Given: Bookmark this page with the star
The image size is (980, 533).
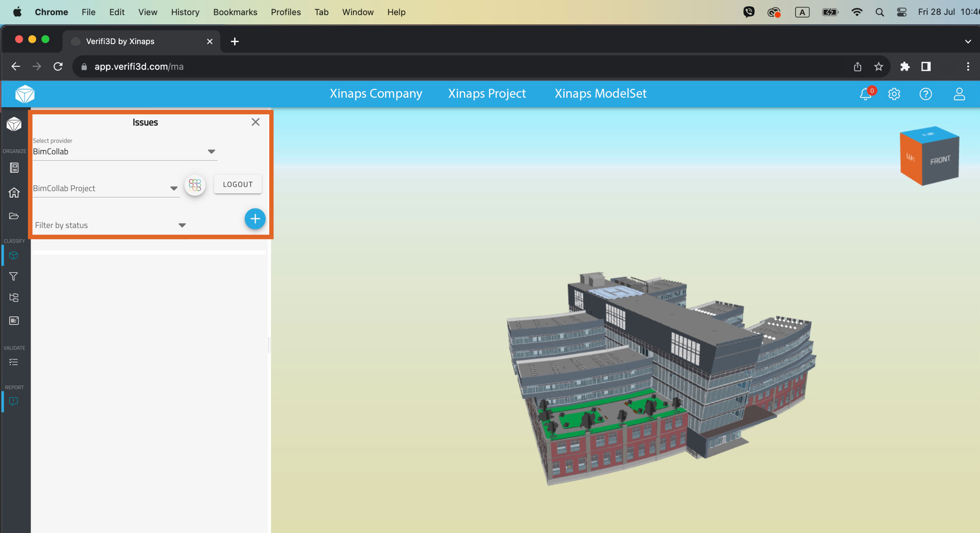Looking at the screenshot, I should pos(879,67).
